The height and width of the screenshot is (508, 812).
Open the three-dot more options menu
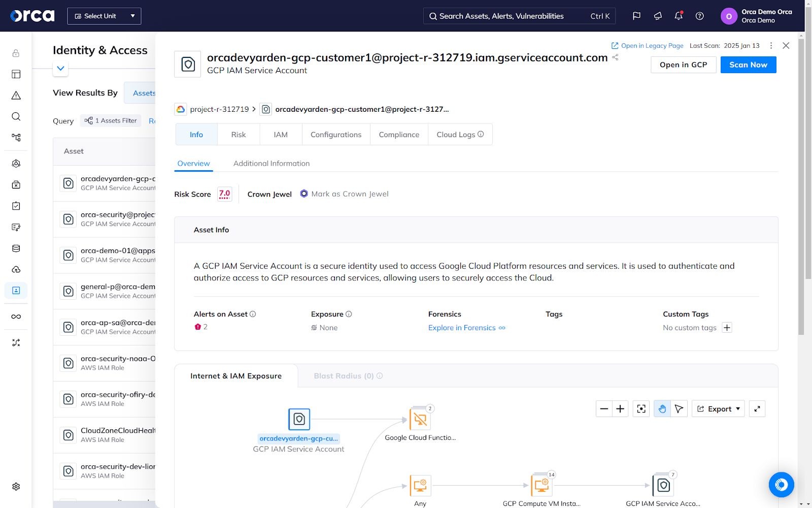771,46
